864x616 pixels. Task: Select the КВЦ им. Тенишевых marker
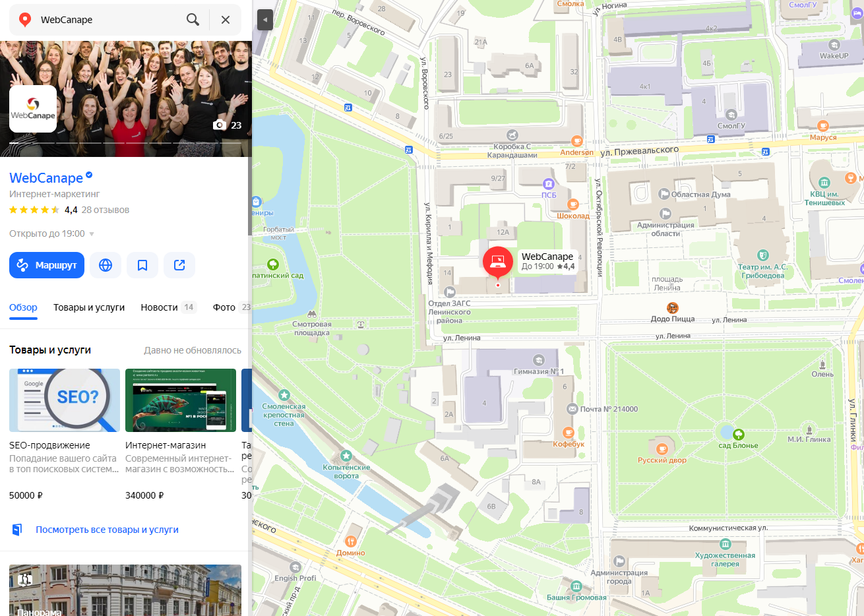click(824, 183)
